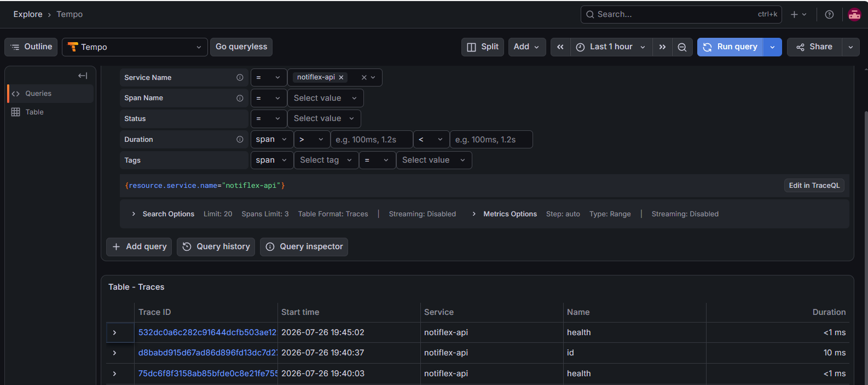The width and height of the screenshot is (868, 385).
Task: Go to Explore breadcrumb
Action: tap(28, 14)
